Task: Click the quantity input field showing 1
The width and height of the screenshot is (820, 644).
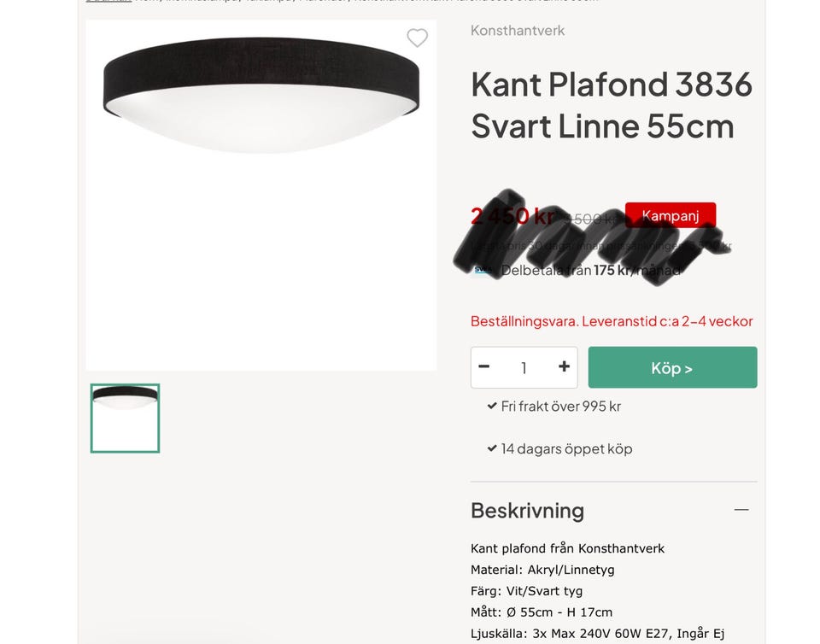Action: [524, 368]
